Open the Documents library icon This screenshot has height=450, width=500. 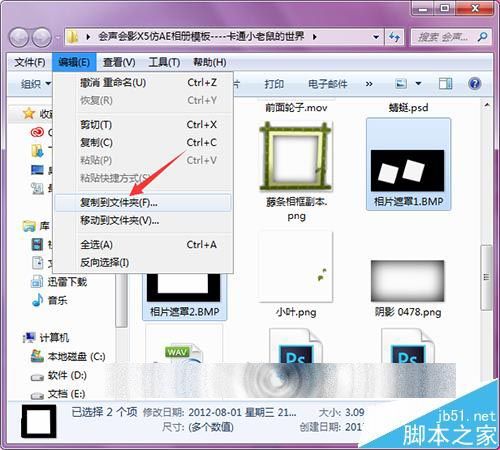[x=37, y=263]
